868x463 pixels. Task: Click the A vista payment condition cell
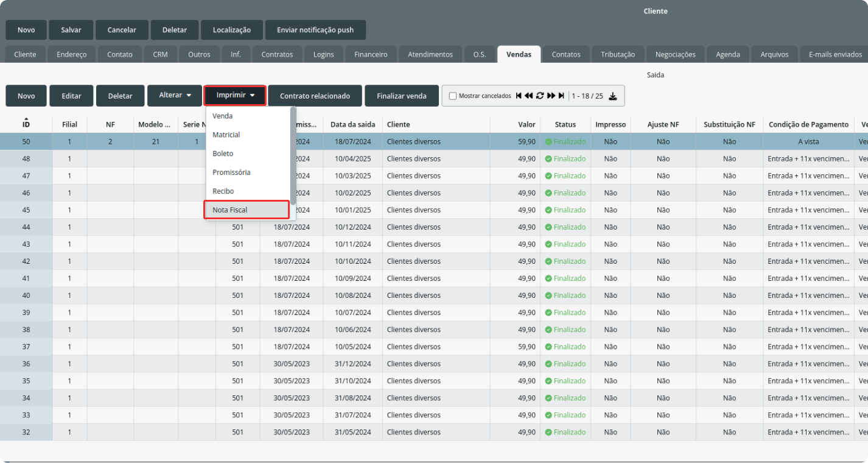(808, 141)
